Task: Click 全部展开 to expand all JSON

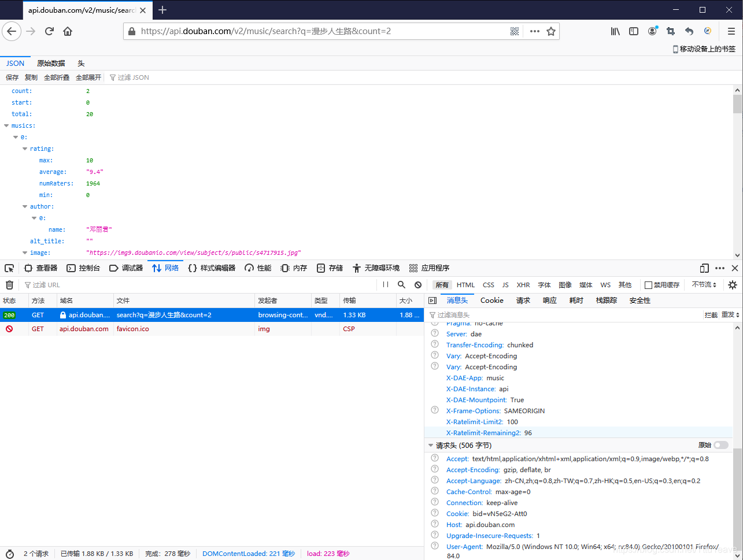Action: tap(88, 77)
